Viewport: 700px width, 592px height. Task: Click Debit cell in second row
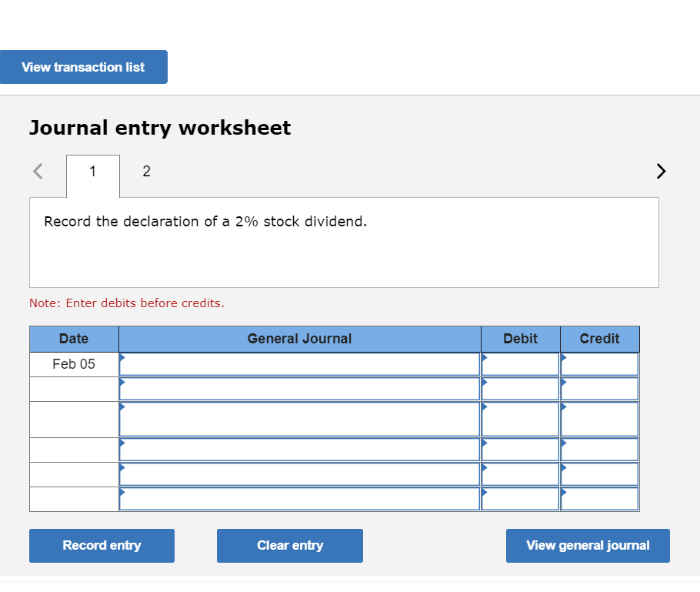point(521,390)
